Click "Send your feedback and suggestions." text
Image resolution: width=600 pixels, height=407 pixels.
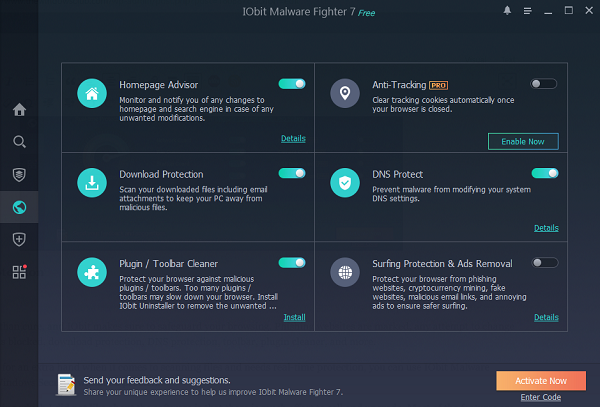pos(157,380)
